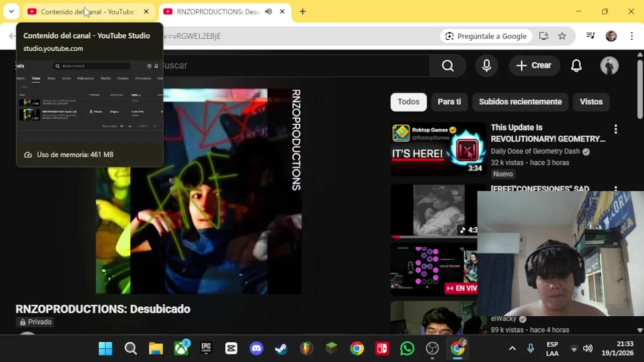Click 'Uso de memoria: 461 MB' text

(75, 154)
